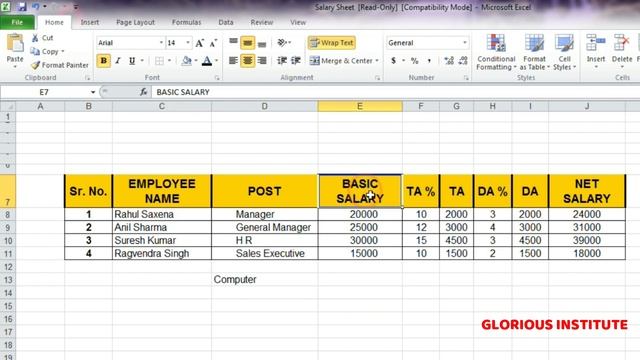The image size is (640, 360).
Task: Toggle Italic formatting
Action: 118,61
